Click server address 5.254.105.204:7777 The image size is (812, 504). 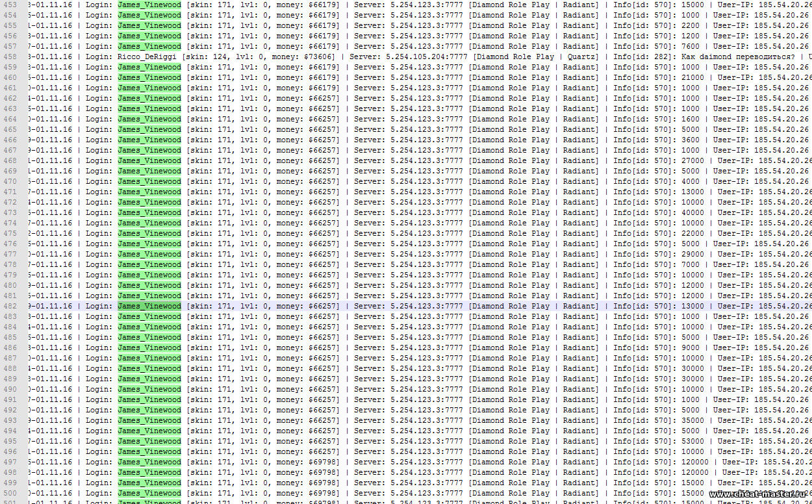pyautogui.click(x=426, y=57)
